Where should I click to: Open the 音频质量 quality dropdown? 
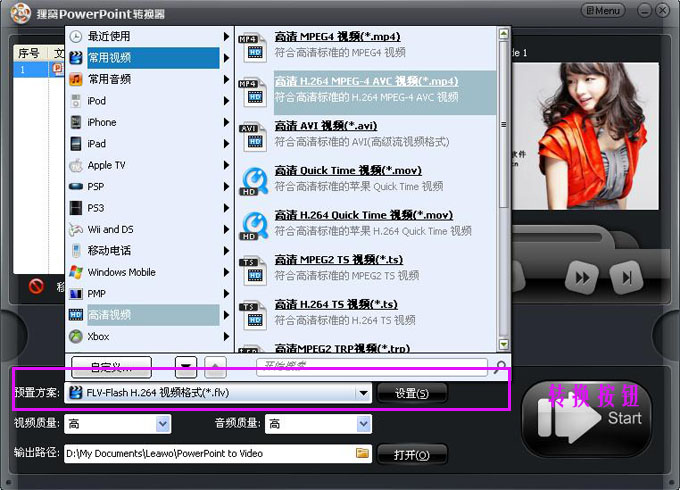click(363, 424)
